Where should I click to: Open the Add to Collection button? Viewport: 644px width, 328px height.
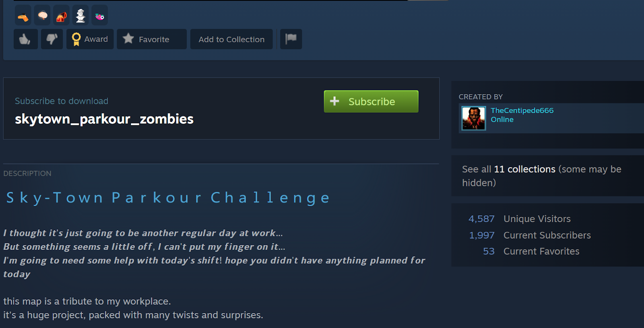231,39
